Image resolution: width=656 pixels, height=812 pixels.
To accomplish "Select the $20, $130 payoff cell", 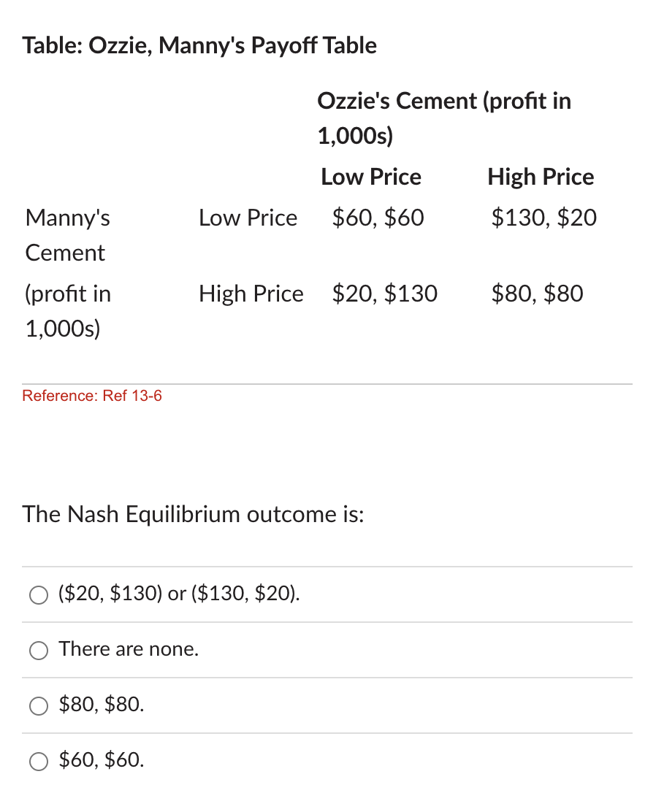I will point(385,294).
